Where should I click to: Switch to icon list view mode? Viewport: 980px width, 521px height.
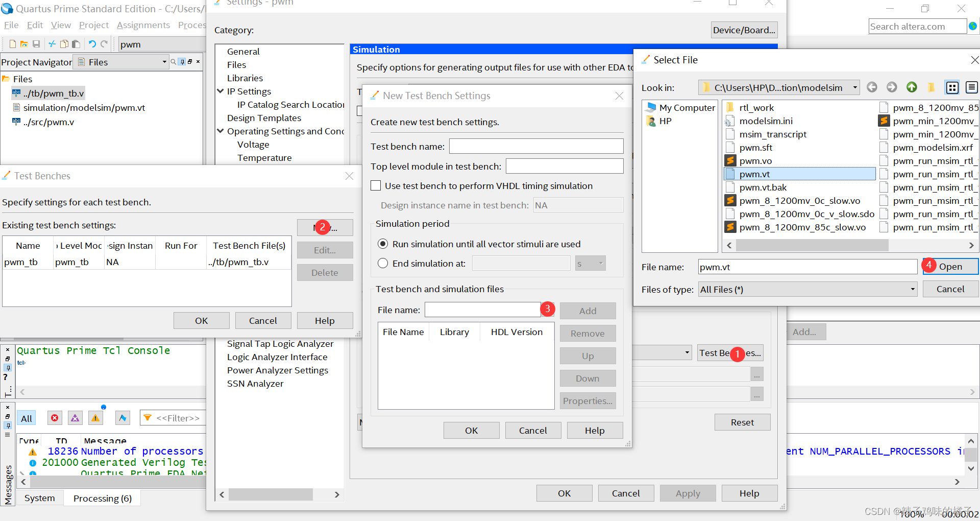[x=952, y=87]
